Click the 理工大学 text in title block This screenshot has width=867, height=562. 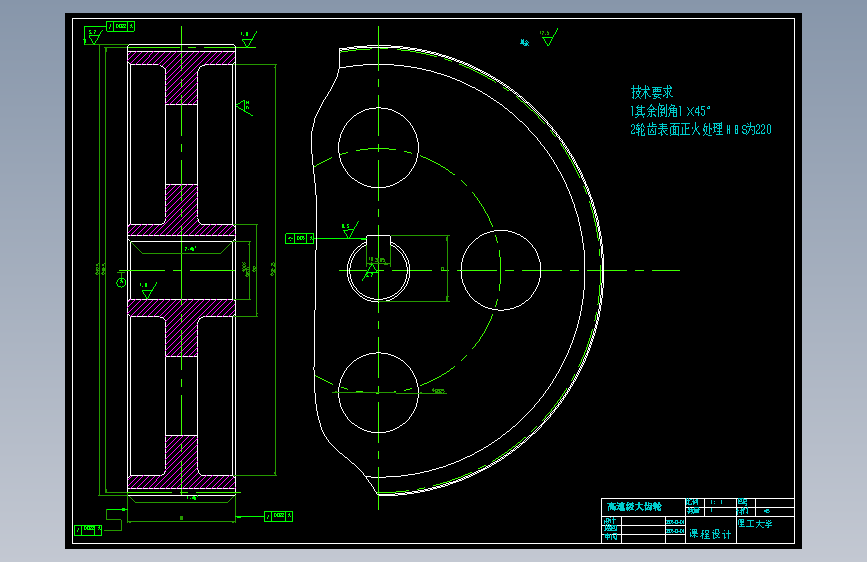click(x=755, y=523)
